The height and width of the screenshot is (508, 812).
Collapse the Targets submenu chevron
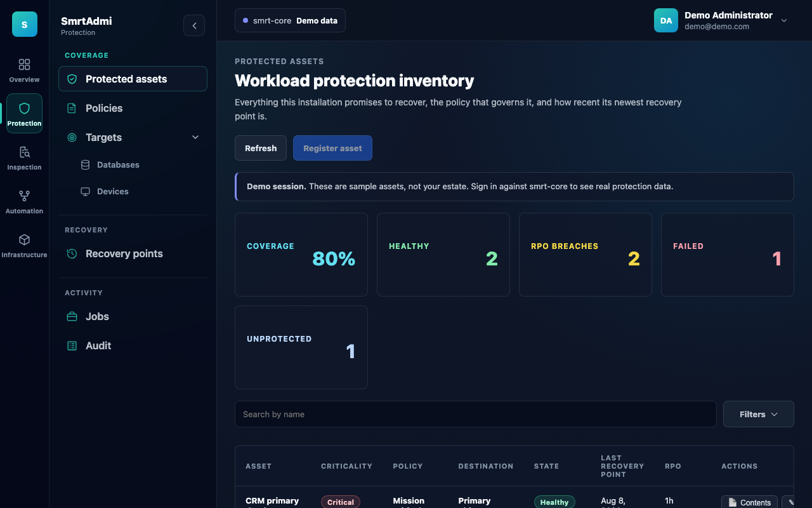pyautogui.click(x=195, y=137)
